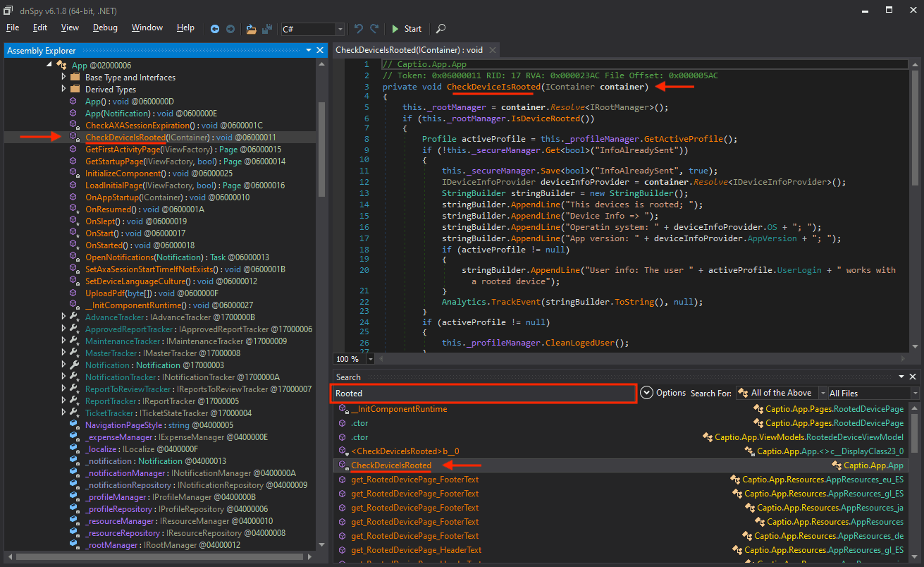Expand the AdvanceTracker property node
This screenshot has width=924, height=567.
(63, 317)
